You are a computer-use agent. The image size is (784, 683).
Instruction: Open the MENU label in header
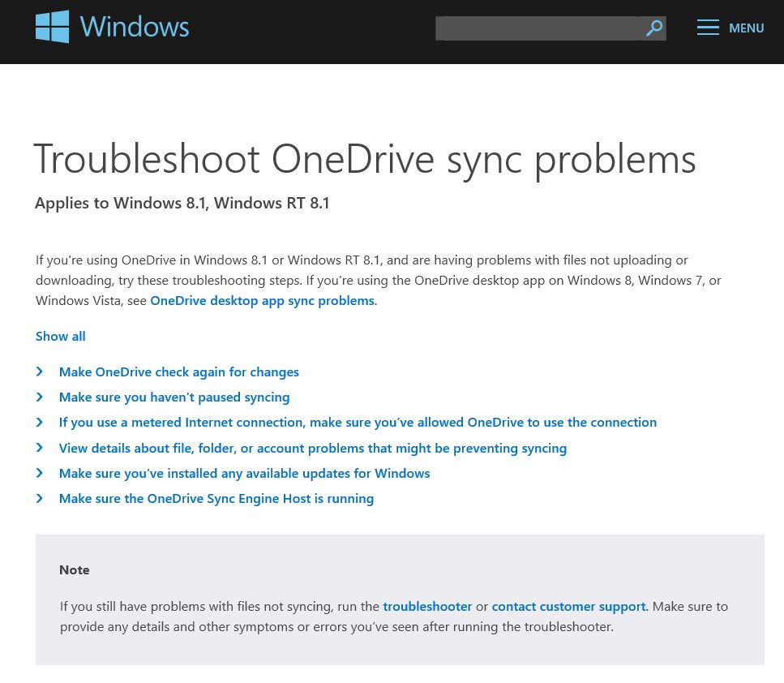[x=746, y=28]
